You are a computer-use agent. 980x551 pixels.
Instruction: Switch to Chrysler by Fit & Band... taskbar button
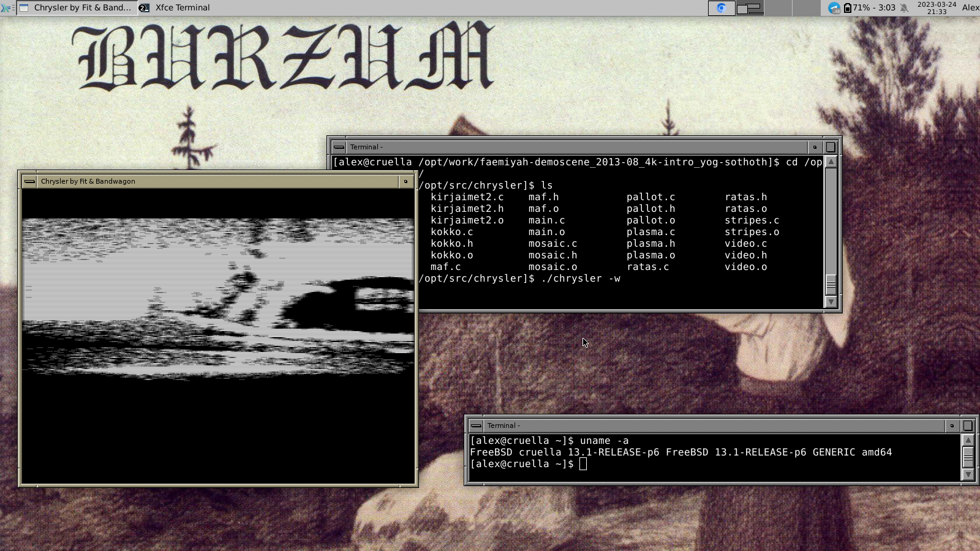pos(76,8)
